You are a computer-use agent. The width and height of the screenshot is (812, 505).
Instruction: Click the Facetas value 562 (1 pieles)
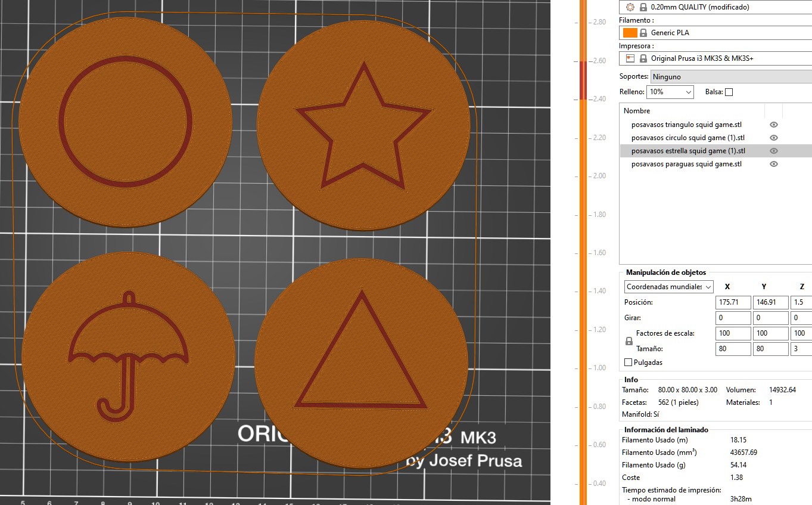click(x=678, y=402)
